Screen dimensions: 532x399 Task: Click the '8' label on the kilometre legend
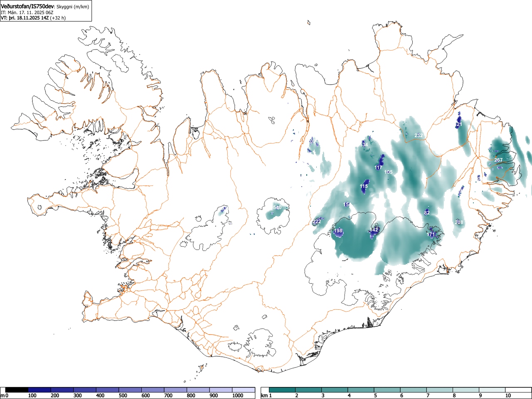click(454, 396)
